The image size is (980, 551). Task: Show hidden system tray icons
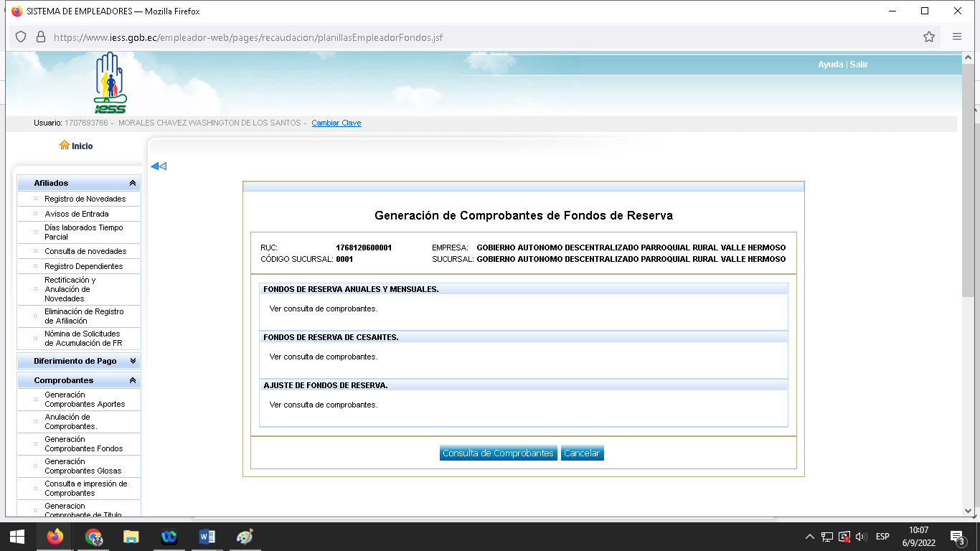tap(809, 537)
